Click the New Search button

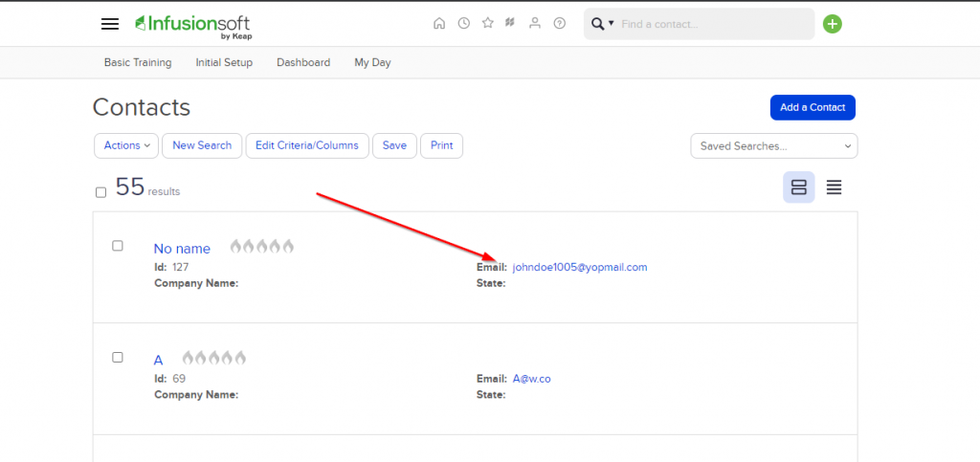(202, 145)
